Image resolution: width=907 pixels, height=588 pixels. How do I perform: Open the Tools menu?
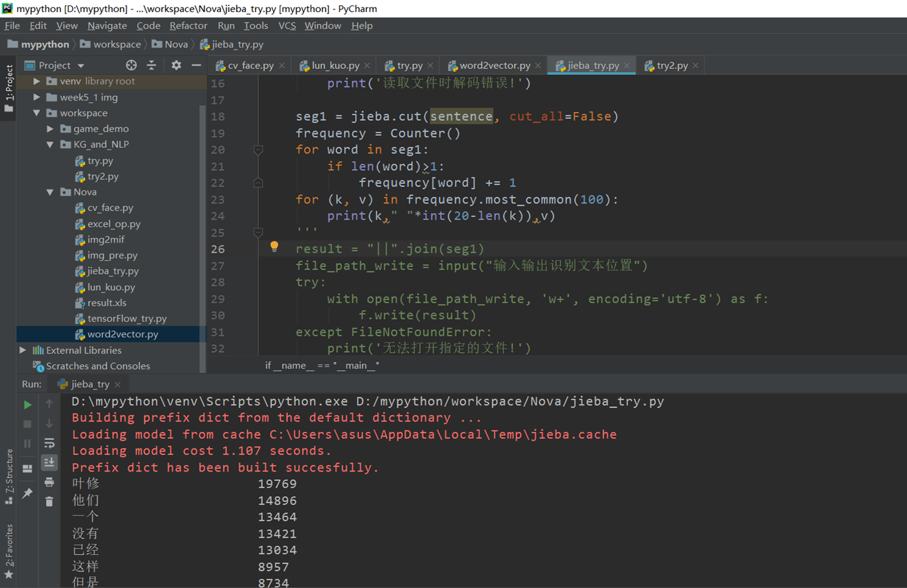tap(255, 26)
